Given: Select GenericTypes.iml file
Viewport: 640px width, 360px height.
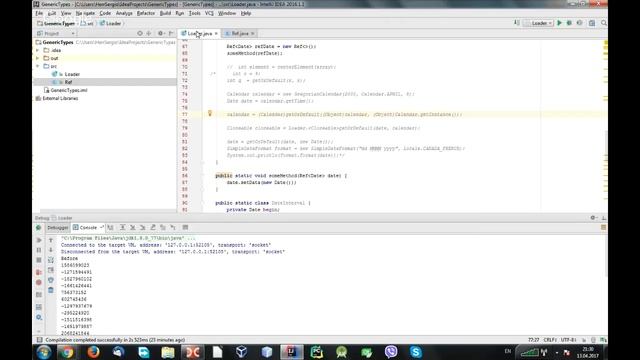Looking at the screenshot, I should click(69, 90).
